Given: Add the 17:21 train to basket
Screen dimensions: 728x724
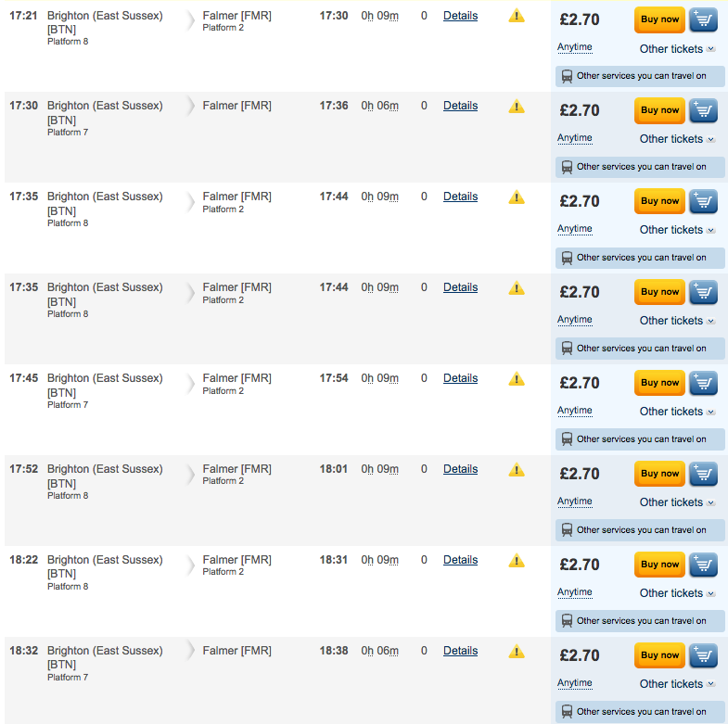Looking at the screenshot, I should coord(703,20).
